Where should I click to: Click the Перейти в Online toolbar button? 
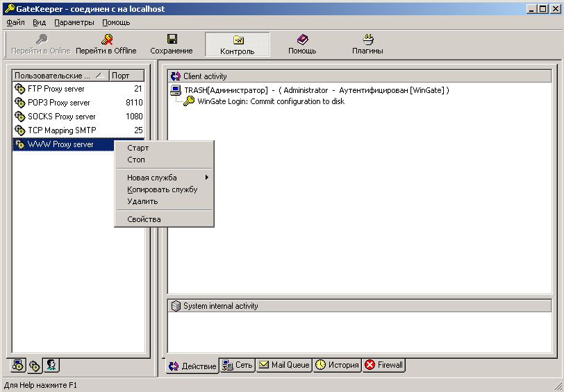pyautogui.click(x=41, y=44)
